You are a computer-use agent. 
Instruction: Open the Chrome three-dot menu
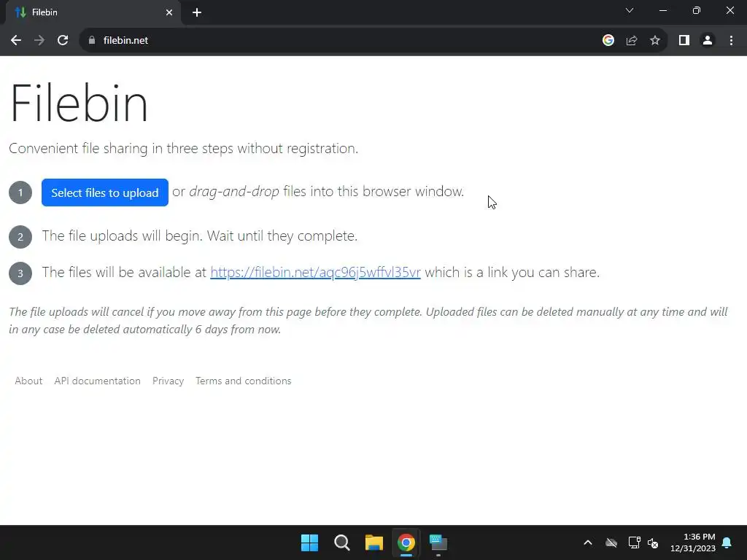point(731,41)
